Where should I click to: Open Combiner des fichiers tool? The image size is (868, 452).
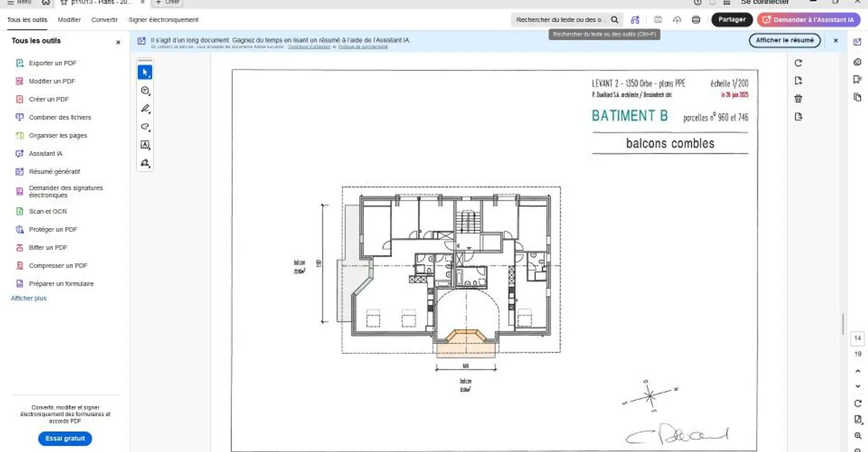[x=60, y=118]
